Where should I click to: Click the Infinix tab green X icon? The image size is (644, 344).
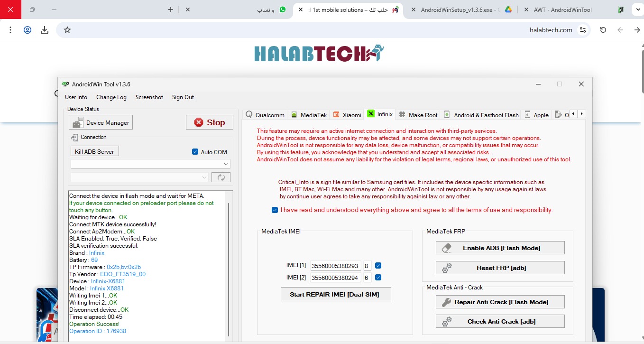tap(371, 113)
